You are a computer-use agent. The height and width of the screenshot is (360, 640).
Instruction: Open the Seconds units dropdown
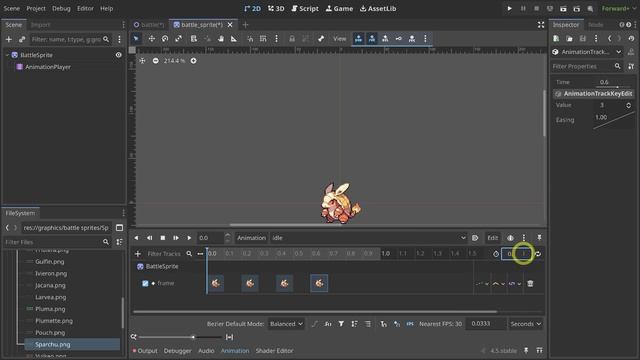525,324
